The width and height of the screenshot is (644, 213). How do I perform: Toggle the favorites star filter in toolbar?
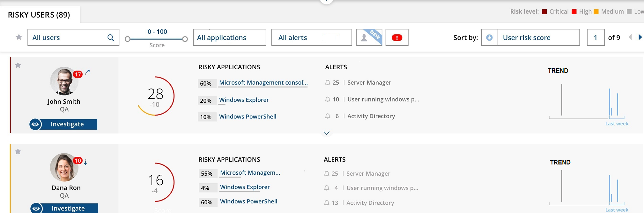click(x=19, y=37)
